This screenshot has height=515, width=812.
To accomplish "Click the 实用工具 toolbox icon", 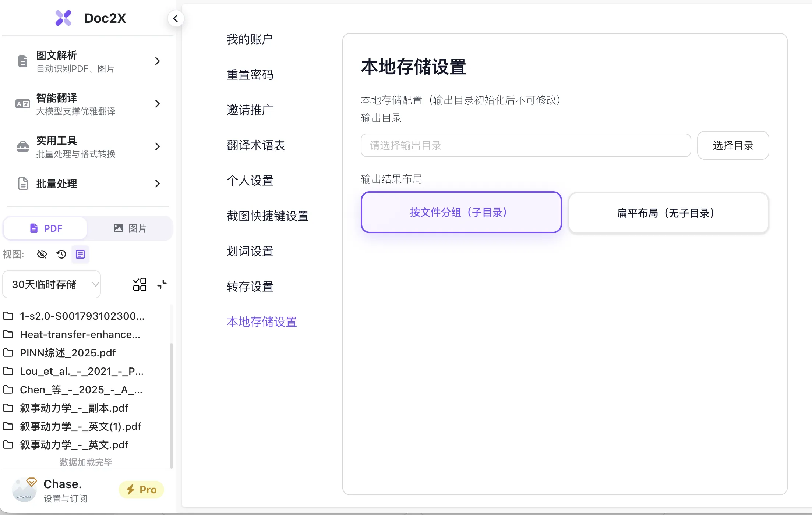I will point(23,146).
